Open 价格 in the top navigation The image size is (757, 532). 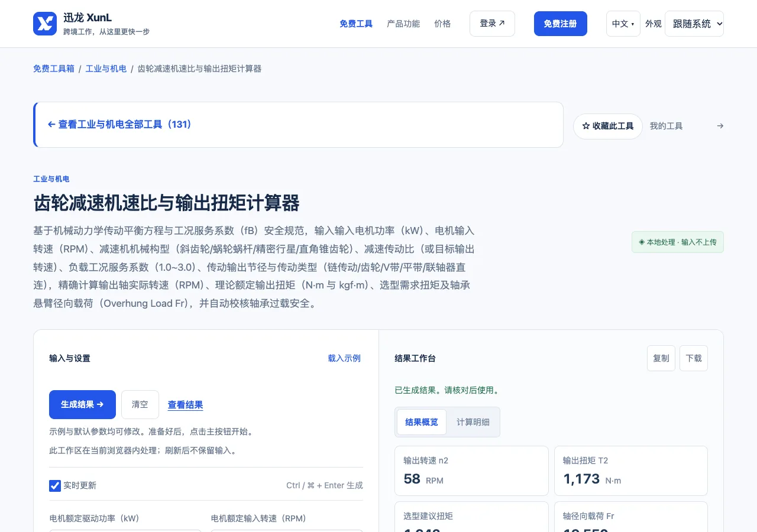[x=442, y=24]
